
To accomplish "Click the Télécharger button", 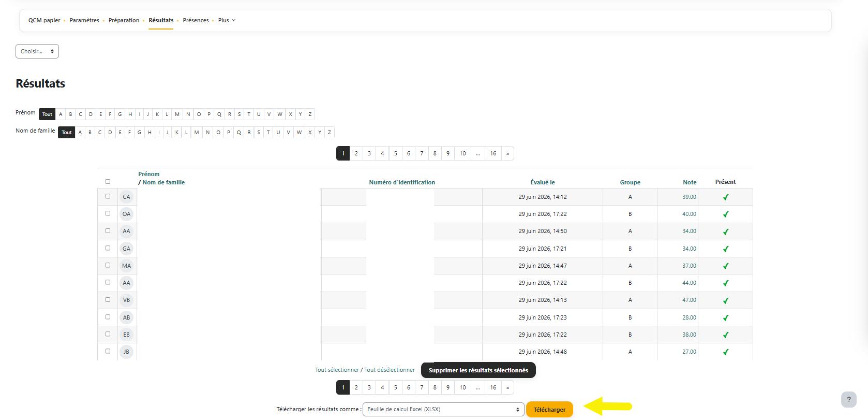I will point(549,409).
